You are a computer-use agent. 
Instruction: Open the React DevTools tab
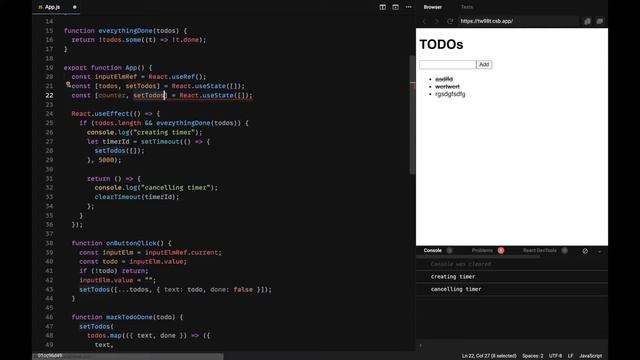pos(540,251)
